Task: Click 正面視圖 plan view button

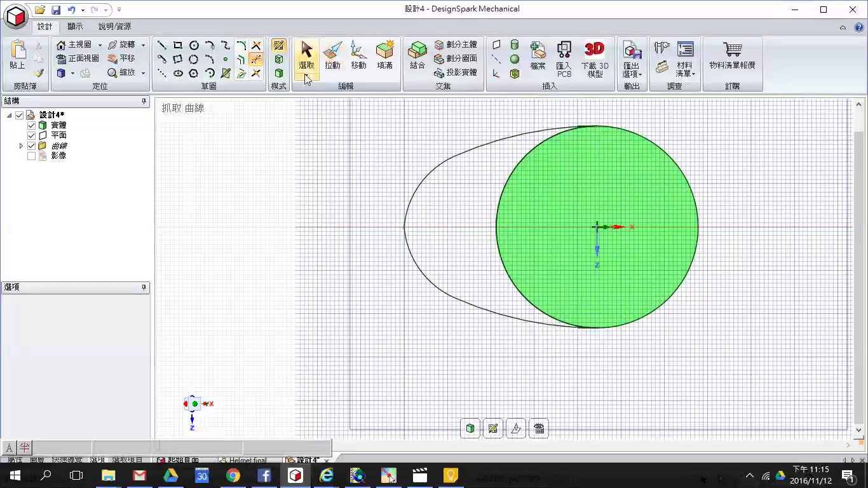Action: [78, 59]
